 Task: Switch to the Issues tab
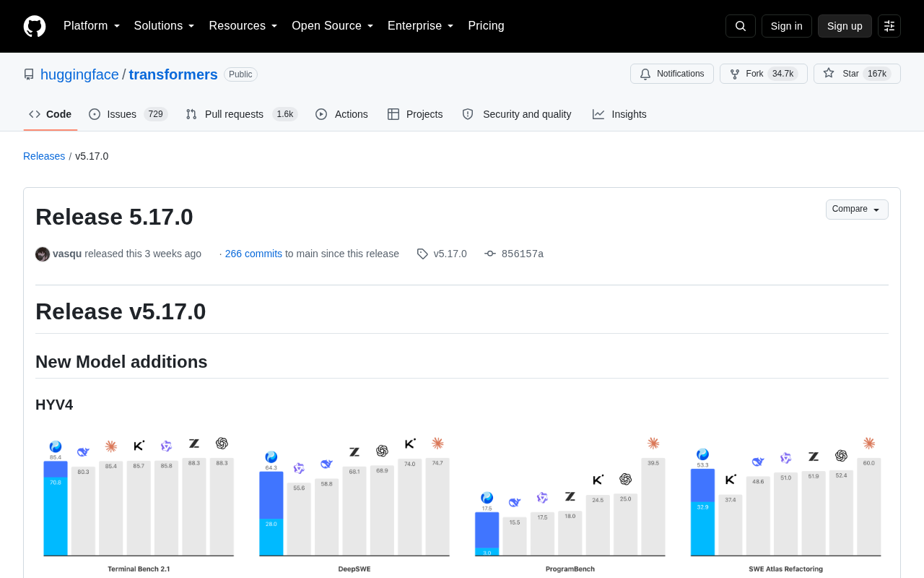pyautogui.click(x=128, y=114)
